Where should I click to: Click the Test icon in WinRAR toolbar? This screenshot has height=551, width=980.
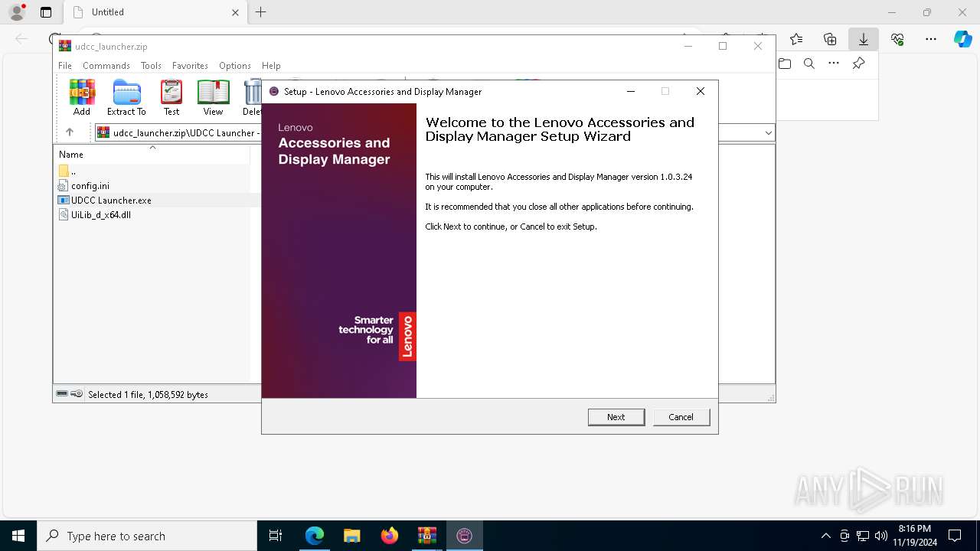click(x=171, y=97)
